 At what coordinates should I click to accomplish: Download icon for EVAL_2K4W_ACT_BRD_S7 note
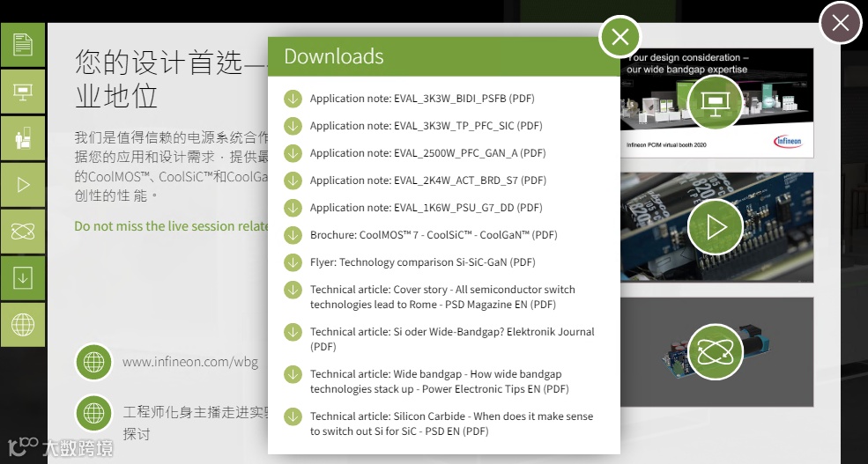pyautogui.click(x=293, y=180)
